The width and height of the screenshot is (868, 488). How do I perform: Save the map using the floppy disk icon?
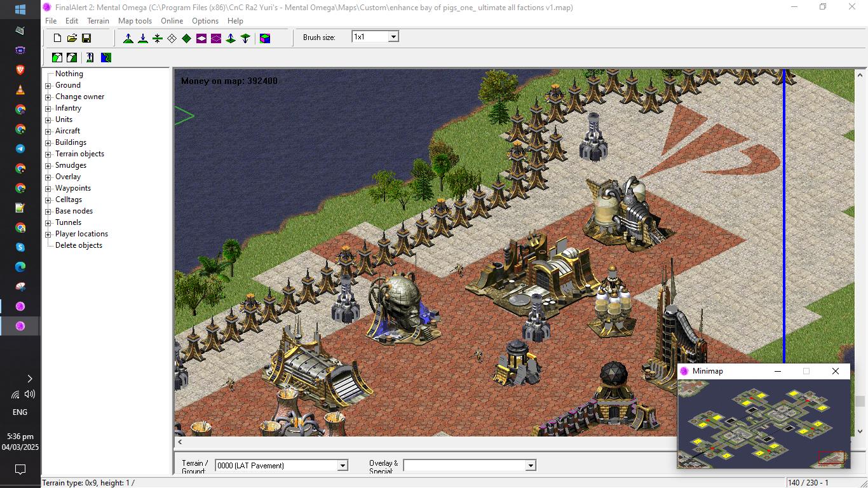86,38
